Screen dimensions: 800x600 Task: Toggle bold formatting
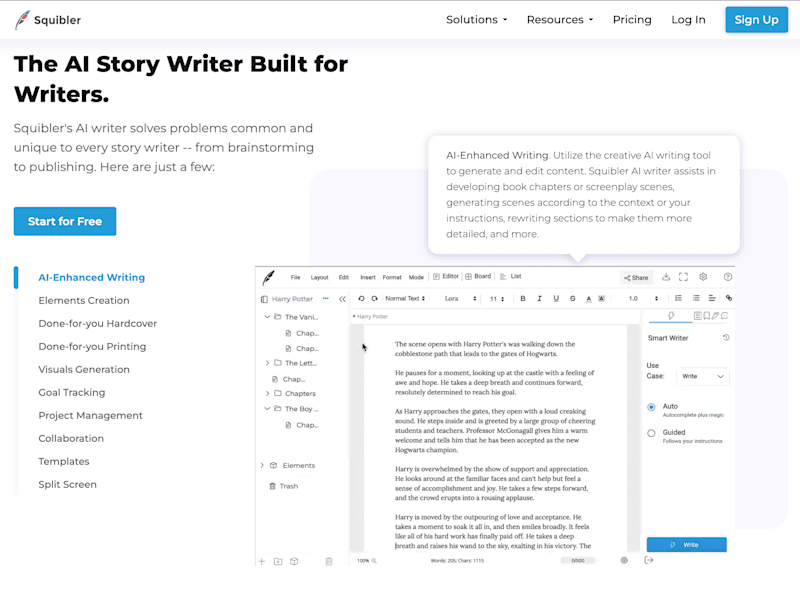522,298
